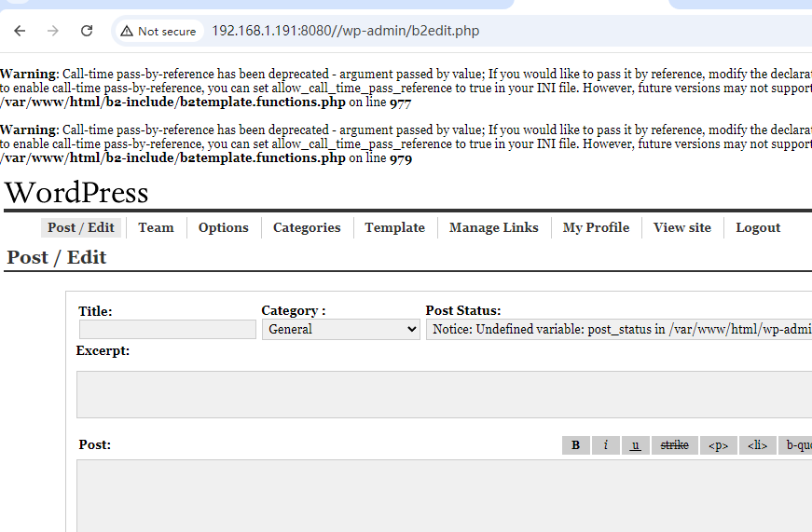Open the Team menu item

click(x=156, y=227)
